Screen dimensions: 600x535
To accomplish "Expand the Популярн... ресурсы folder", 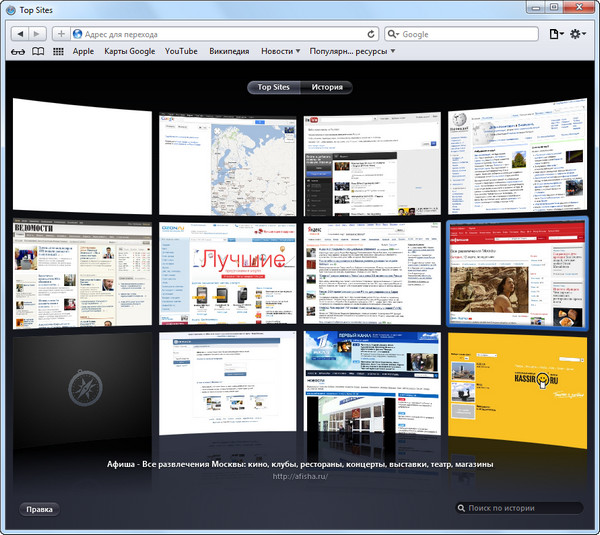I will 352,51.
